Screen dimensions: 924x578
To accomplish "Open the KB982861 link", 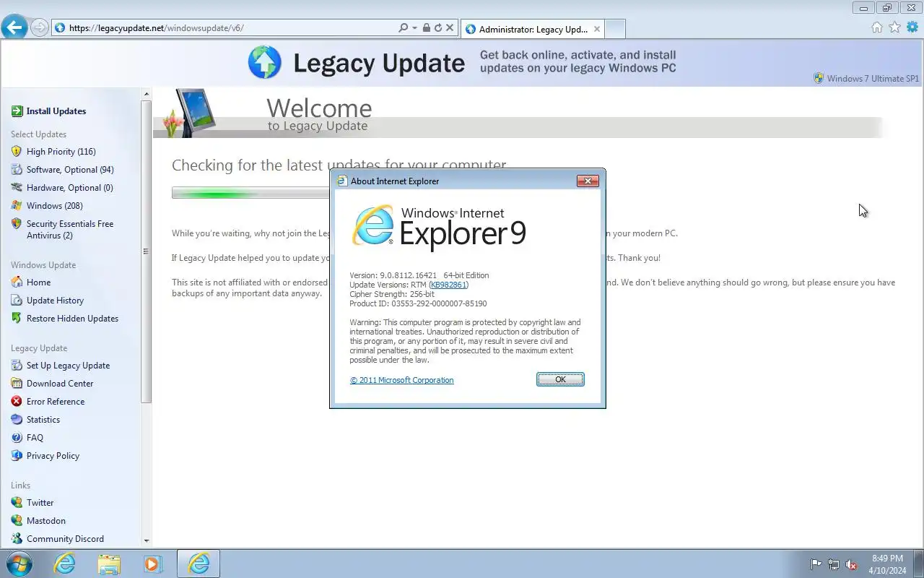I will point(448,285).
